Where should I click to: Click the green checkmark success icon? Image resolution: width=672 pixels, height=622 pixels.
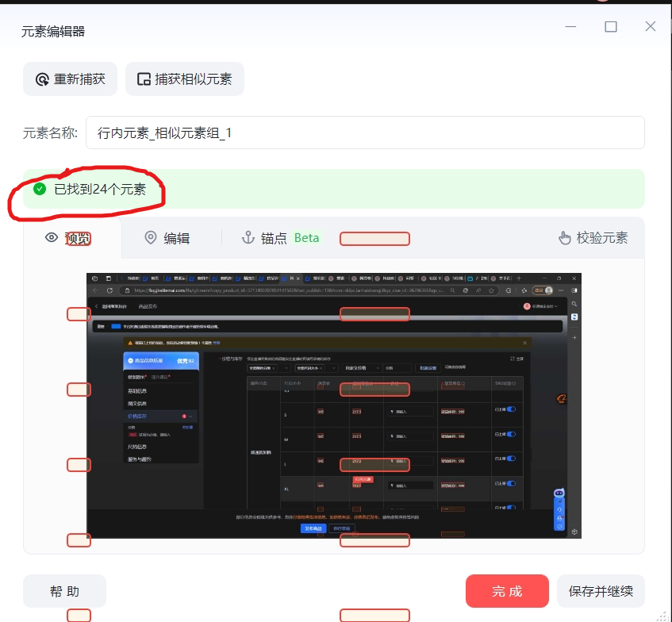tap(40, 189)
